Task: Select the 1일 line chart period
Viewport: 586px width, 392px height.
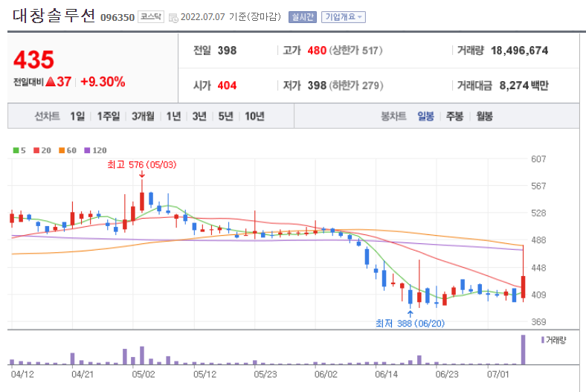Action: click(x=77, y=116)
